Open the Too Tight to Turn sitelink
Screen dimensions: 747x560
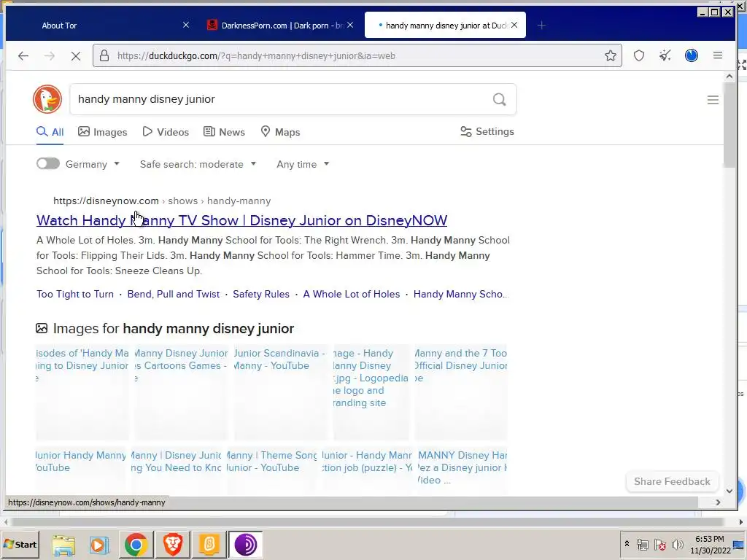point(75,294)
